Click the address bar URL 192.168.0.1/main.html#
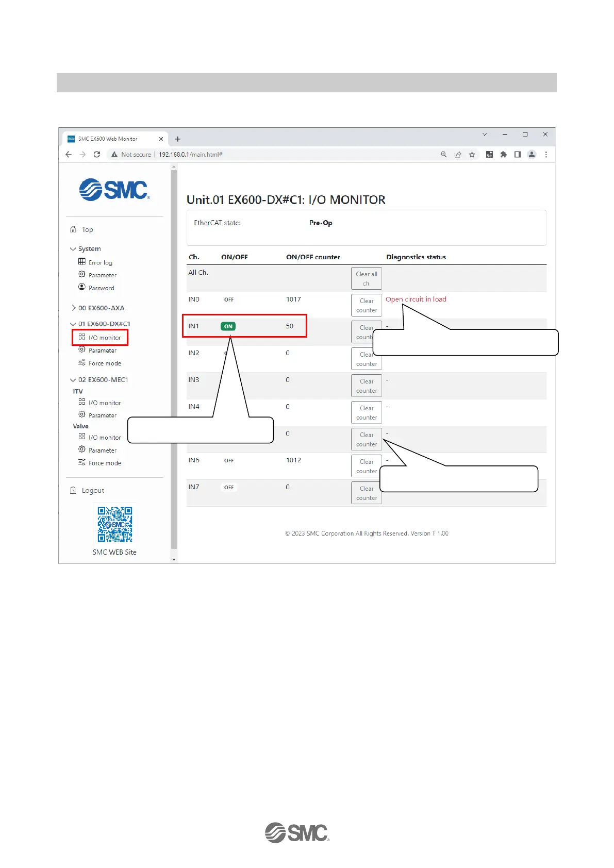 [191, 155]
